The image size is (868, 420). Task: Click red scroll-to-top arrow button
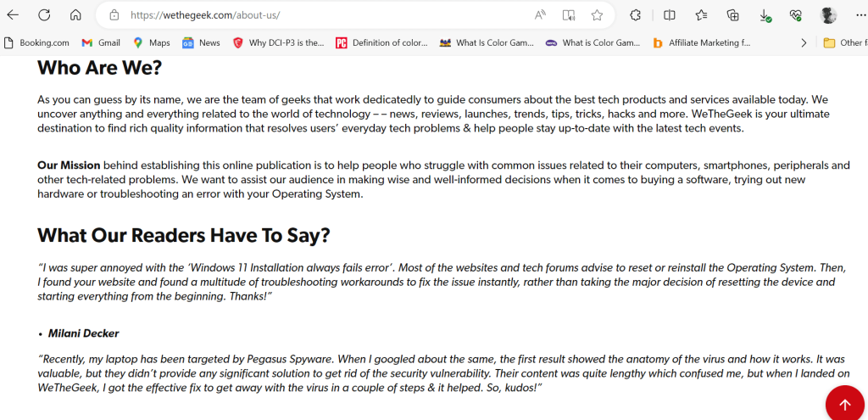click(845, 405)
